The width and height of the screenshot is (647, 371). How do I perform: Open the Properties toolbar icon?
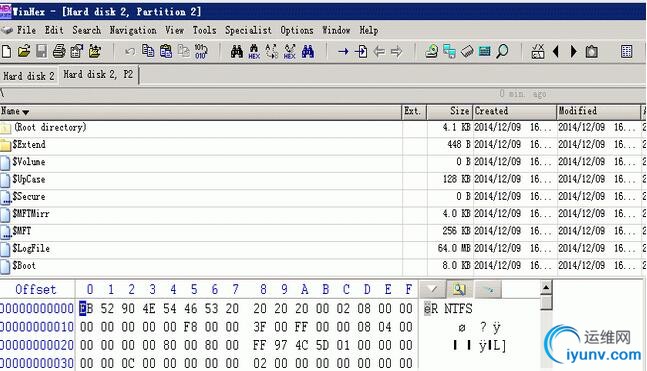click(x=77, y=52)
